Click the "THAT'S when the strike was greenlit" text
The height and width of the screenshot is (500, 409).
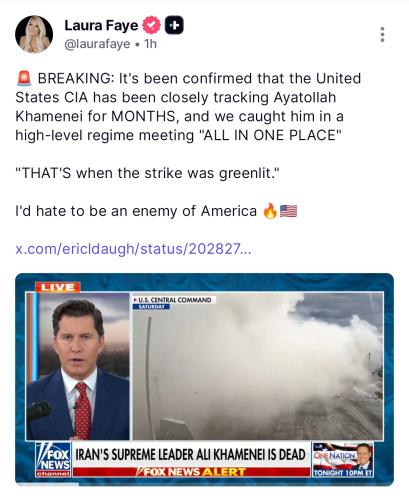pos(147,173)
